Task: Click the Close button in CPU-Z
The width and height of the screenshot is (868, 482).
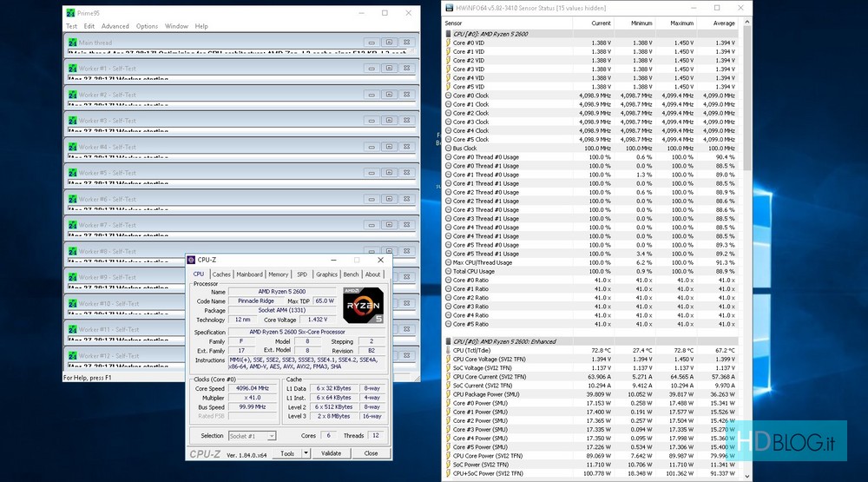Action: (371, 453)
